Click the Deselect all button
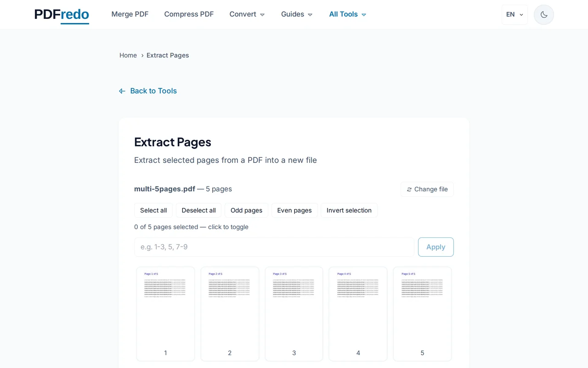This screenshot has width=588, height=368. 198,210
